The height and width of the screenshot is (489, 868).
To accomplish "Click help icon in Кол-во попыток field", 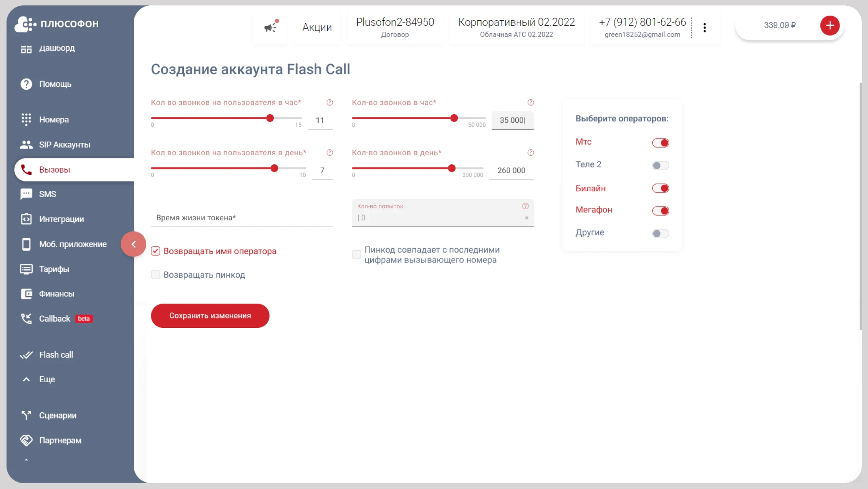I will pyautogui.click(x=525, y=206).
